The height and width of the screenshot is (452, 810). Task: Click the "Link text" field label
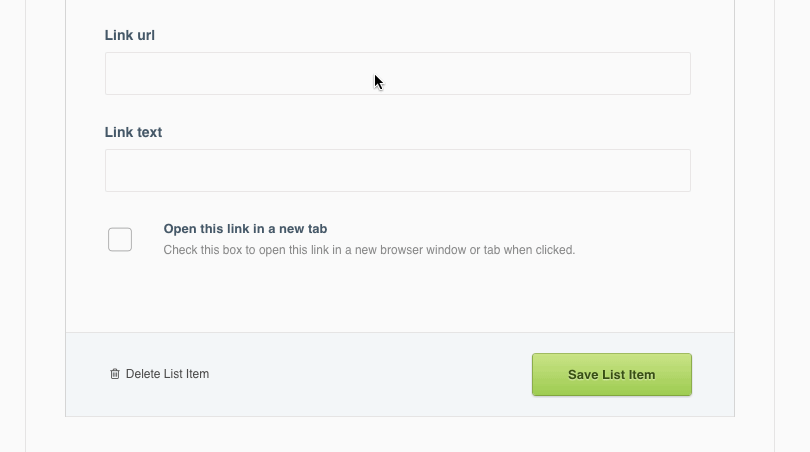133,132
